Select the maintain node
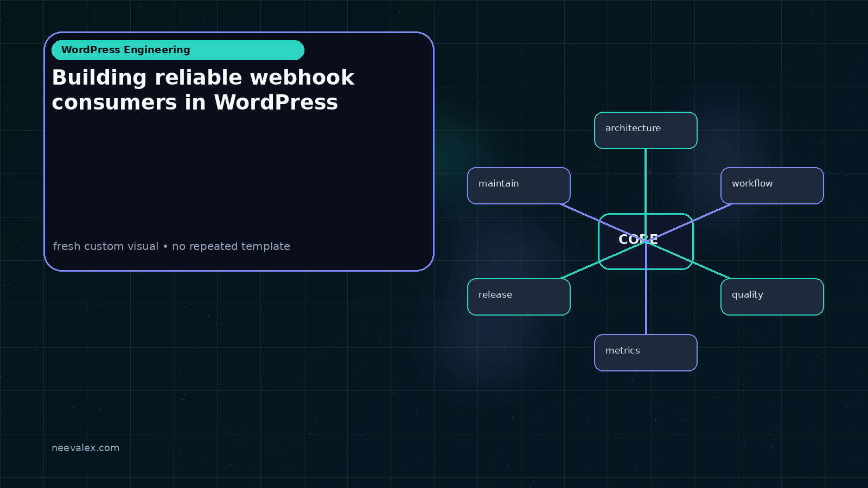Viewport: 868px width, 488px height. pos(519,185)
